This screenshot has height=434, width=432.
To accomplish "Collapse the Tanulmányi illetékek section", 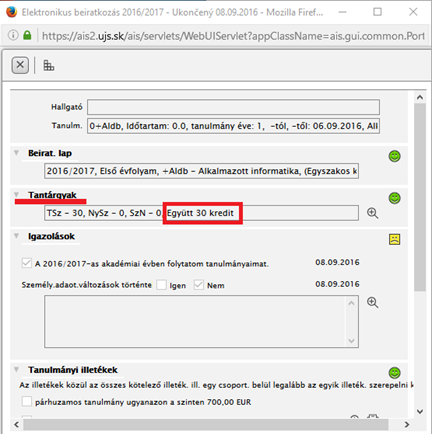I will [x=16, y=369].
